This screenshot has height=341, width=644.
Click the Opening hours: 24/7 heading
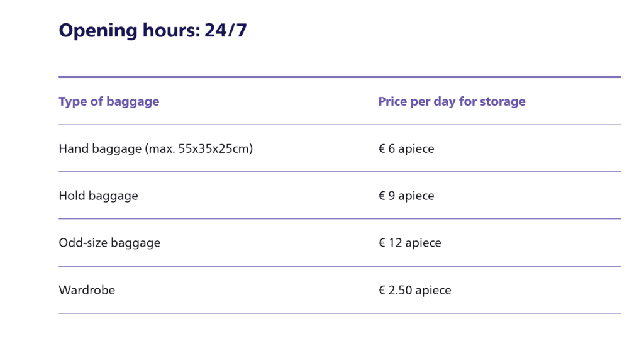click(152, 30)
